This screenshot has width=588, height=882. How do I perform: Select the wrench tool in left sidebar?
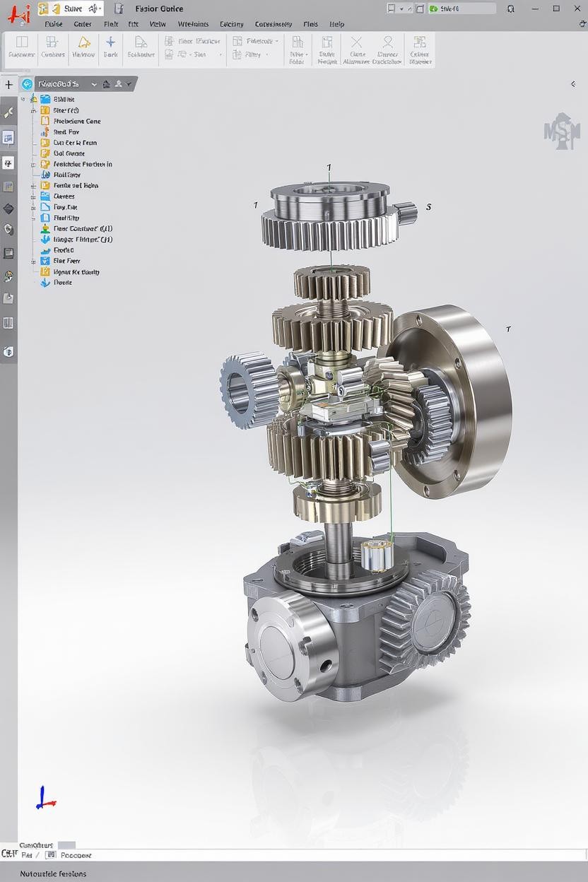8,112
